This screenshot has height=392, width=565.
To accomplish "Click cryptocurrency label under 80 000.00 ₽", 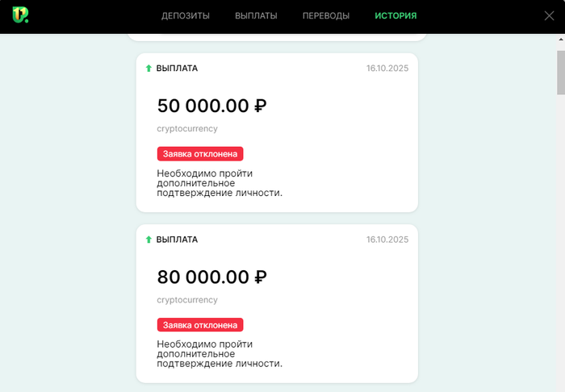I will tap(187, 299).
